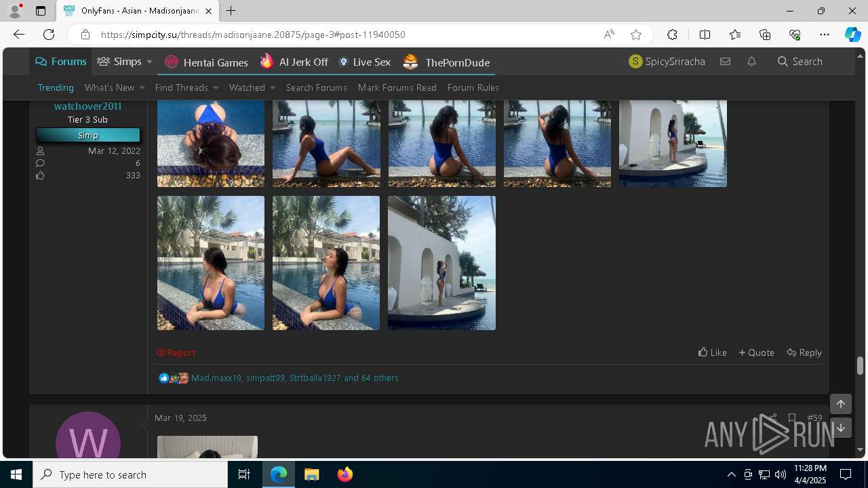Open File Explorer from taskbar

pyautogui.click(x=312, y=474)
